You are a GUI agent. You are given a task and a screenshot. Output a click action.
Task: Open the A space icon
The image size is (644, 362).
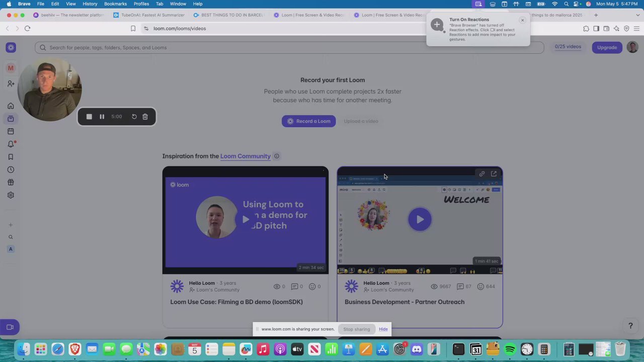click(11, 249)
